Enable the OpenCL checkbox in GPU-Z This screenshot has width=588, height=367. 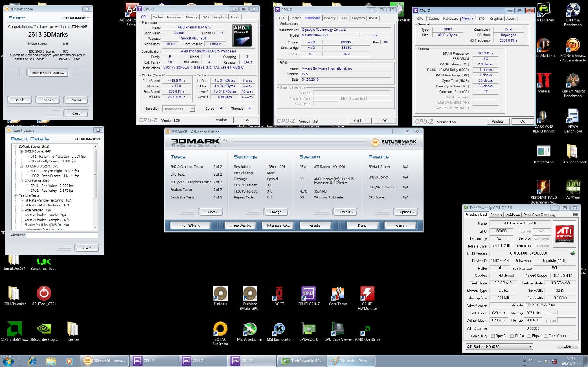[492, 336]
